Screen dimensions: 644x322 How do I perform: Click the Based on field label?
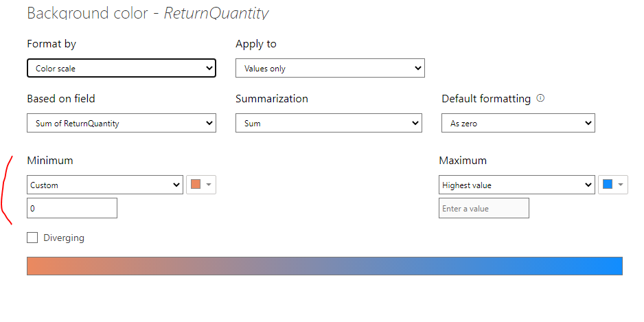(x=61, y=99)
